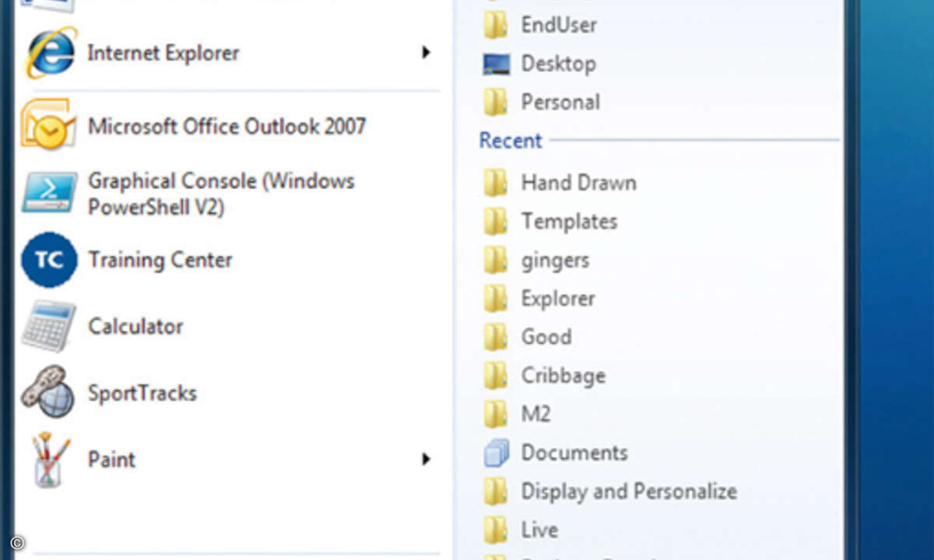Image resolution: width=934 pixels, height=560 pixels.
Task: Click the EndUser folder icon
Action: tap(496, 25)
